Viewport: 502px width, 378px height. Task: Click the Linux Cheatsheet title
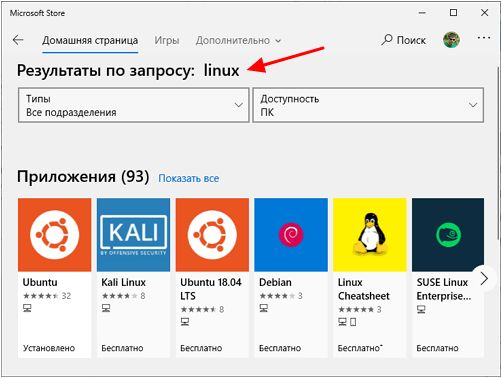[364, 289]
